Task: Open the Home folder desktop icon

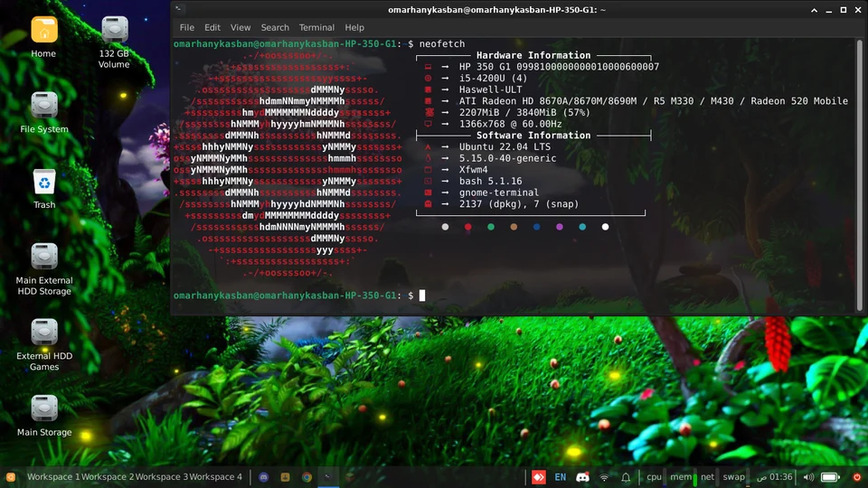Action: [x=43, y=30]
